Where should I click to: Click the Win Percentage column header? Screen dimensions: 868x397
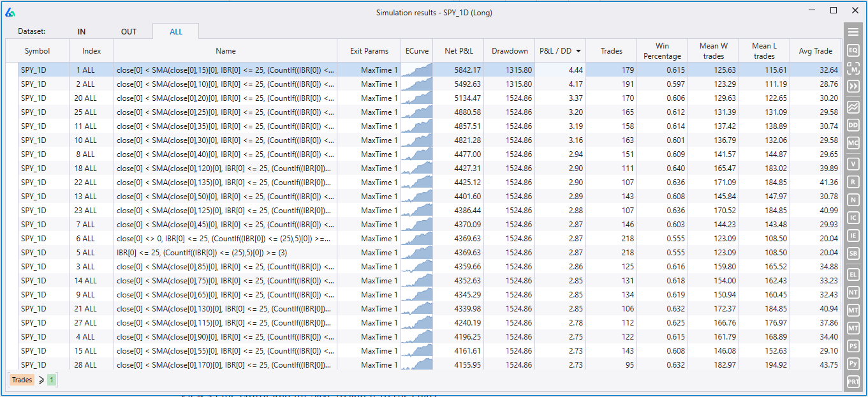point(662,50)
